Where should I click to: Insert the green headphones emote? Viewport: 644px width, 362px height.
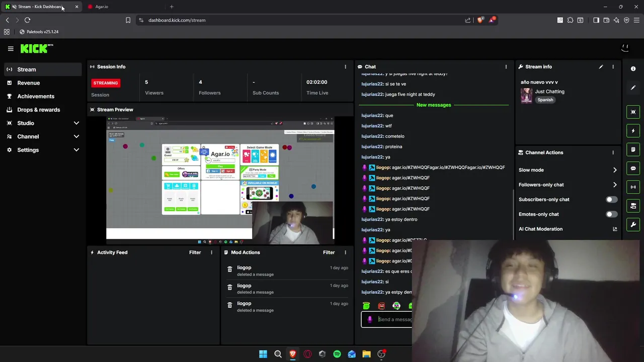[x=396, y=306]
